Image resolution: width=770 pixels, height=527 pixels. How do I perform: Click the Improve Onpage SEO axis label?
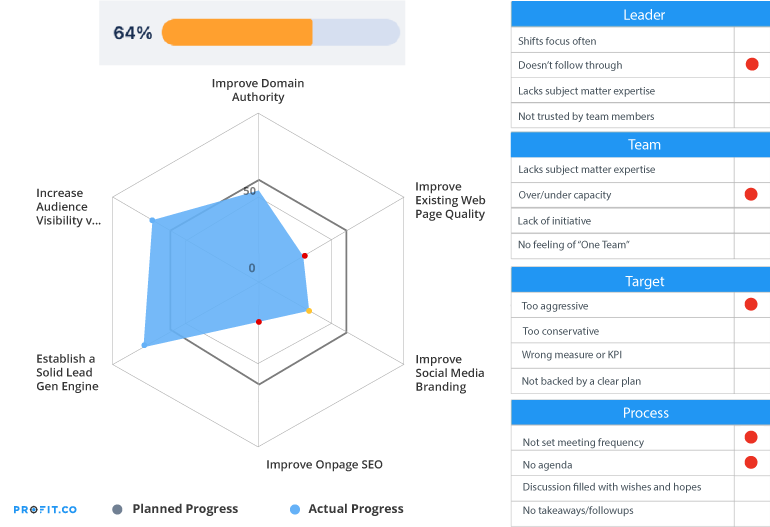coord(324,465)
